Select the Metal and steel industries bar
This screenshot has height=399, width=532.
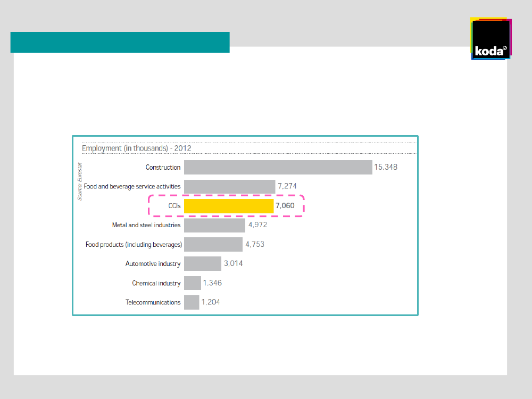click(x=214, y=225)
